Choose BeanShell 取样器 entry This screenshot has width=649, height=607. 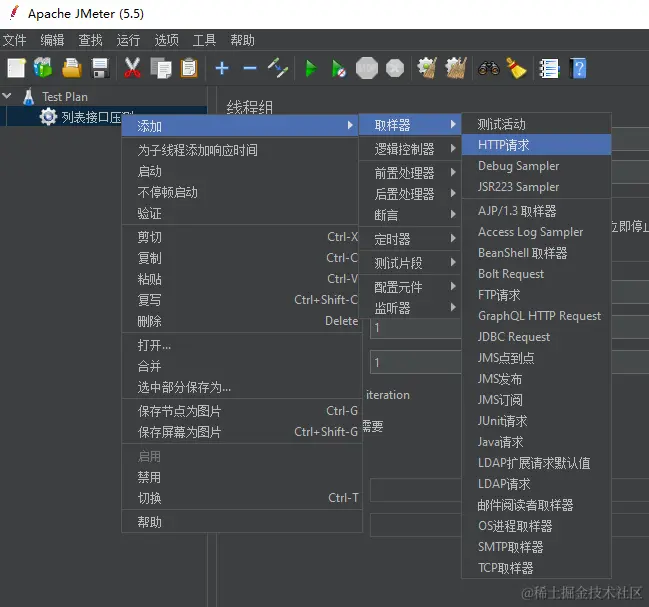tap(536, 253)
